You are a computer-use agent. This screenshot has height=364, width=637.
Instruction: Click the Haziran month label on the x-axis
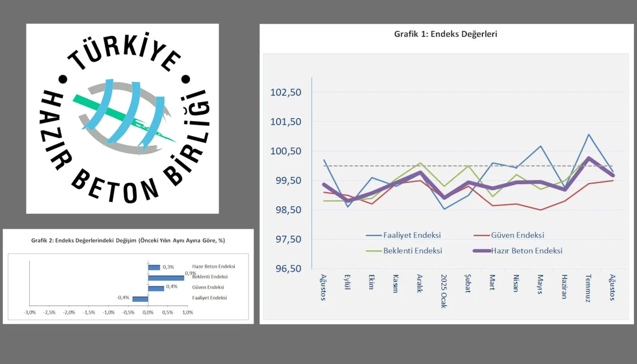tap(564, 287)
